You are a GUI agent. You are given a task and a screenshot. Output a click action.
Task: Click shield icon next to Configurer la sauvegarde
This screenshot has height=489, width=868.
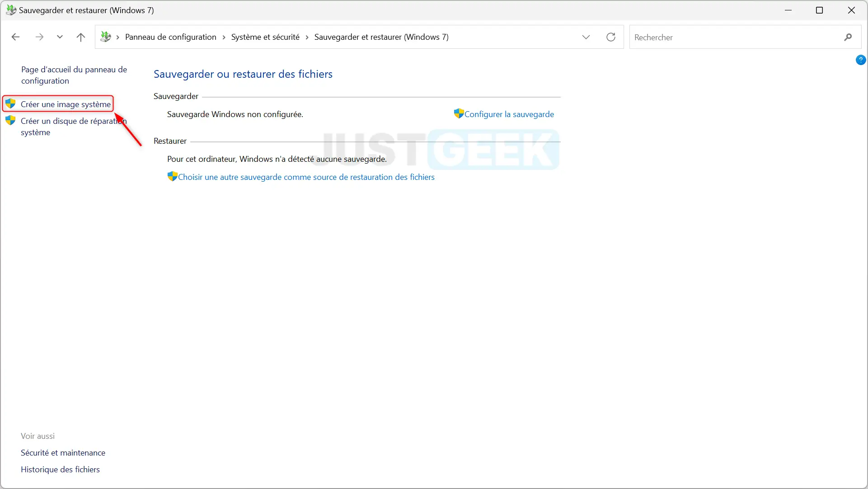point(459,113)
